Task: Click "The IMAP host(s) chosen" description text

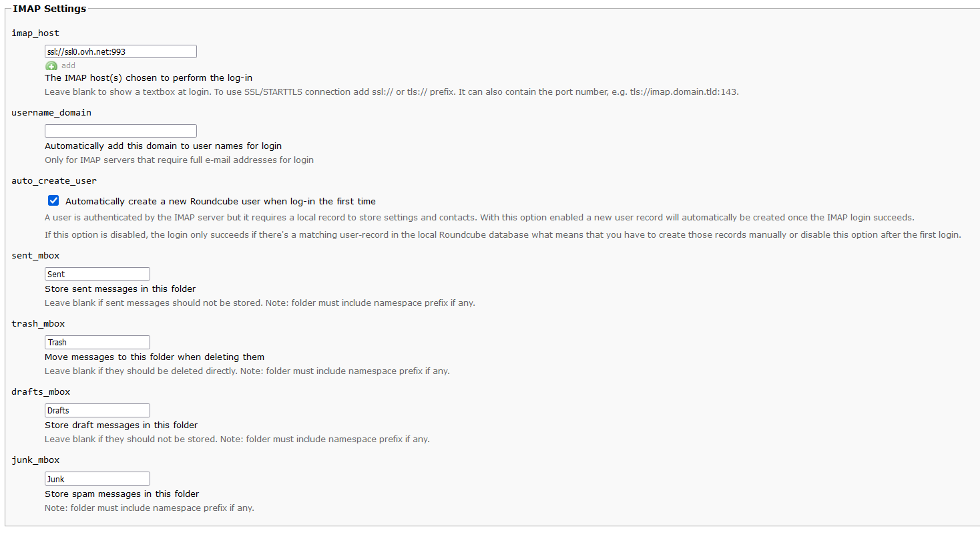Action: [x=148, y=77]
